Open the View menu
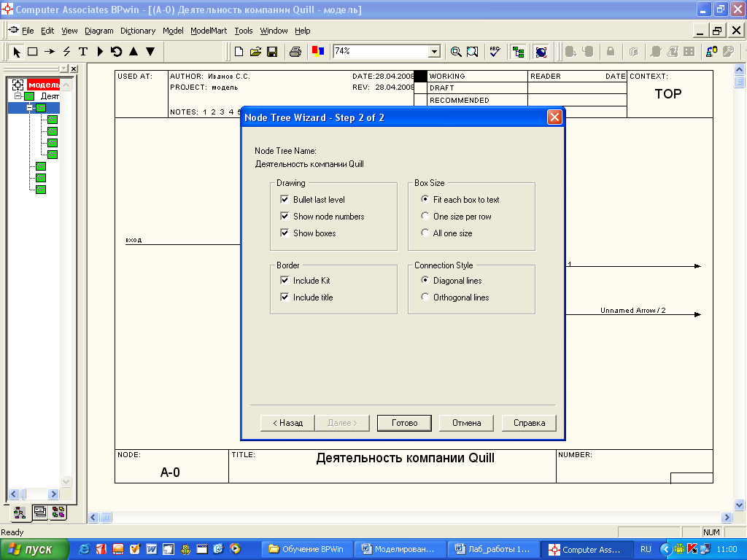Screen dimensions: 747x560 click(69, 31)
